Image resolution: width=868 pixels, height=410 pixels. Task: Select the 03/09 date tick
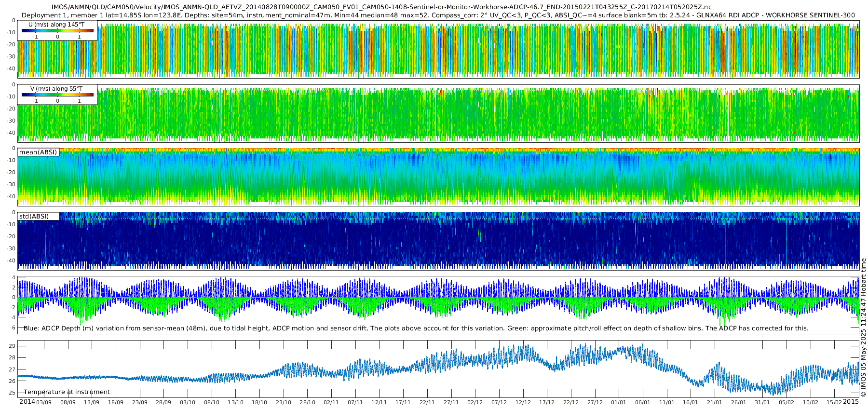44,402
